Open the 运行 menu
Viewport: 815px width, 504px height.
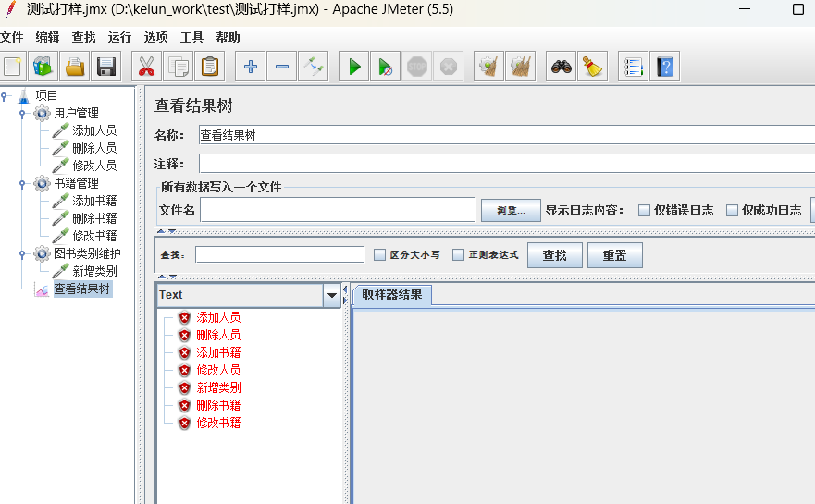coord(119,37)
